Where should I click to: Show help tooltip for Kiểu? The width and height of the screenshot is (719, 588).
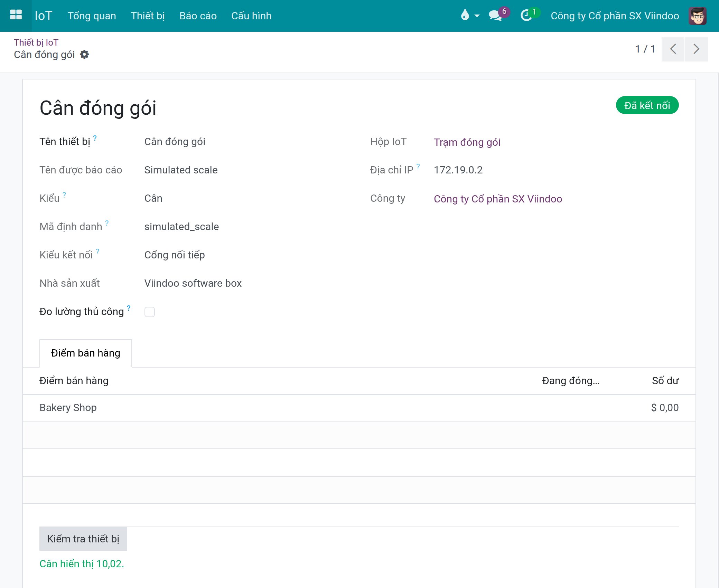pyautogui.click(x=64, y=195)
